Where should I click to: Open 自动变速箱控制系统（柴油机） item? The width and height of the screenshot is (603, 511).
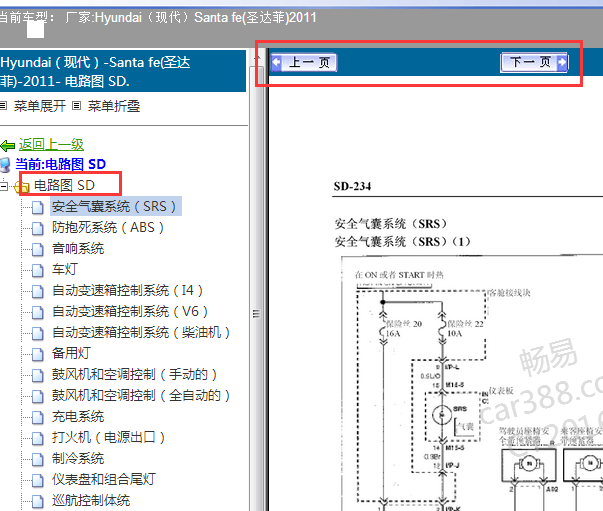(141, 332)
